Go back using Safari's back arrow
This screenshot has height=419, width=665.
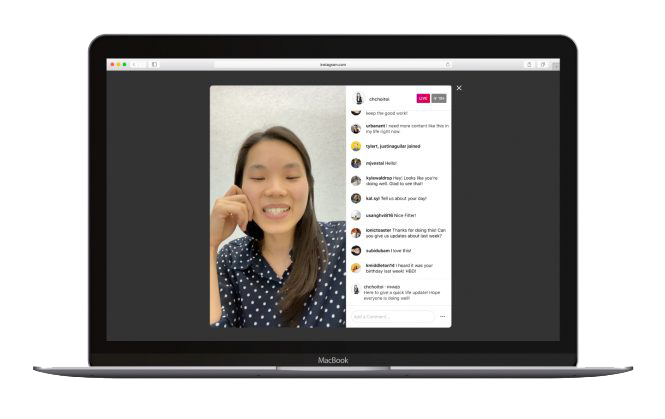(x=135, y=64)
